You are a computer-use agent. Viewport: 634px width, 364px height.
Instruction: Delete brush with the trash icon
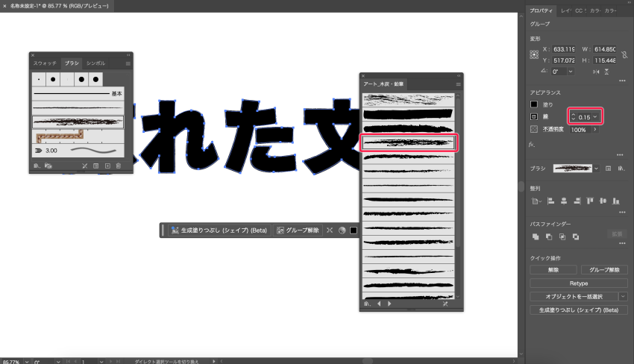(119, 166)
